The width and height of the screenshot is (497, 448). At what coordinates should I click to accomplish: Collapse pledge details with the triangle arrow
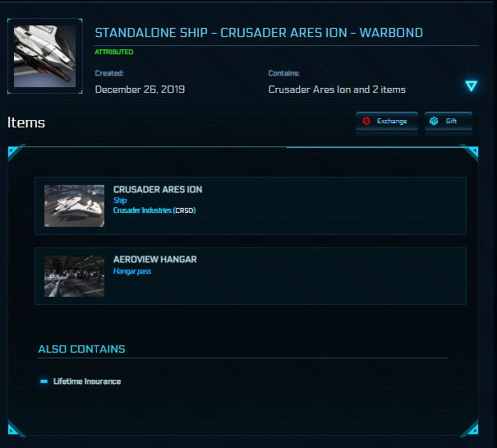(x=471, y=85)
